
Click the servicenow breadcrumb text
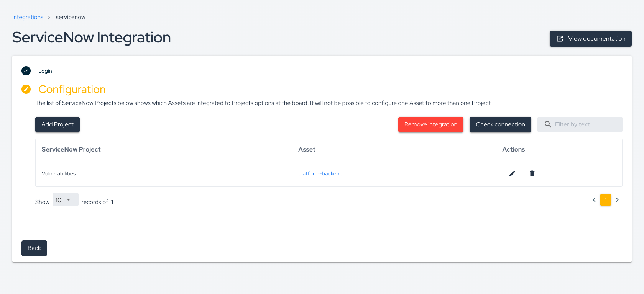pyautogui.click(x=71, y=17)
